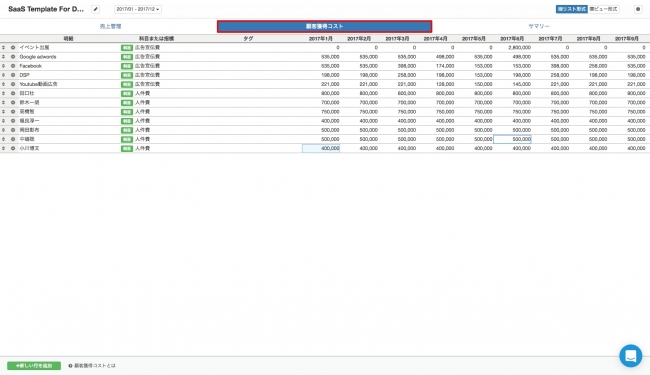The image size is (650, 375).
Task: Click the circular icon beside 小川博文
Action: [13, 148]
